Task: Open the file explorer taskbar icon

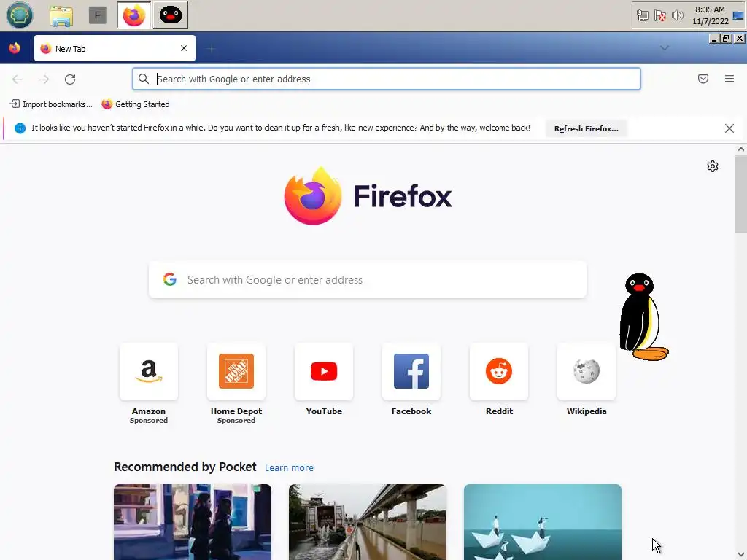Action: 61,16
